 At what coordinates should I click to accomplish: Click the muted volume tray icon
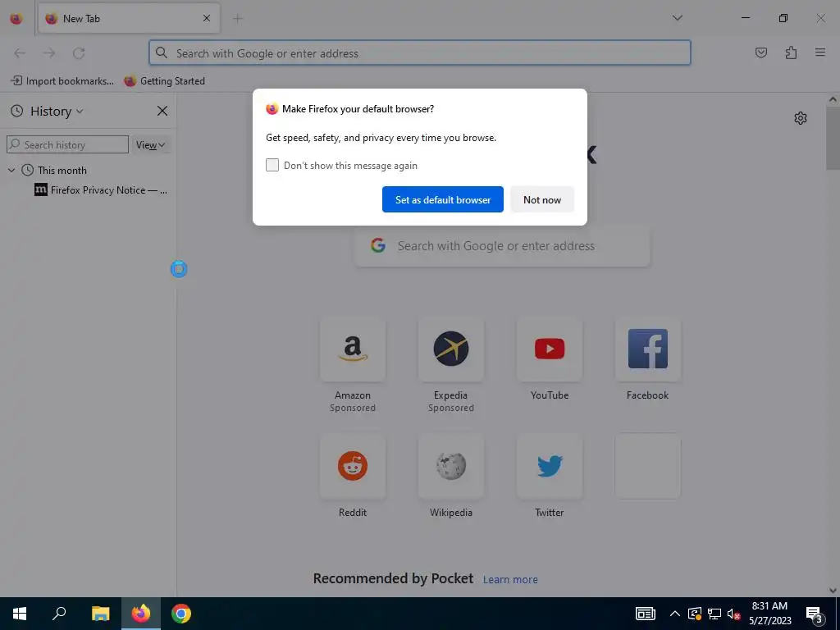click(733, 614)
